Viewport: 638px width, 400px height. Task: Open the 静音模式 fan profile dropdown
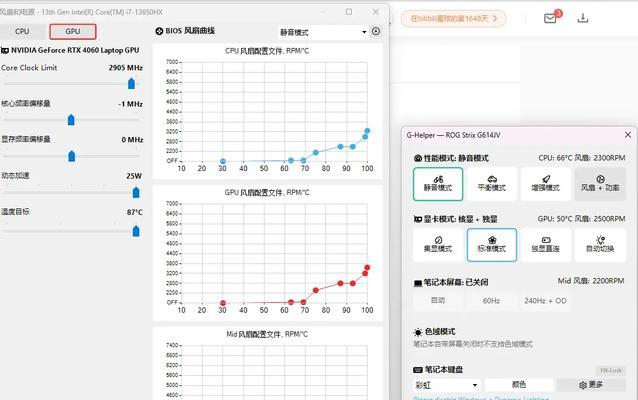323,32
